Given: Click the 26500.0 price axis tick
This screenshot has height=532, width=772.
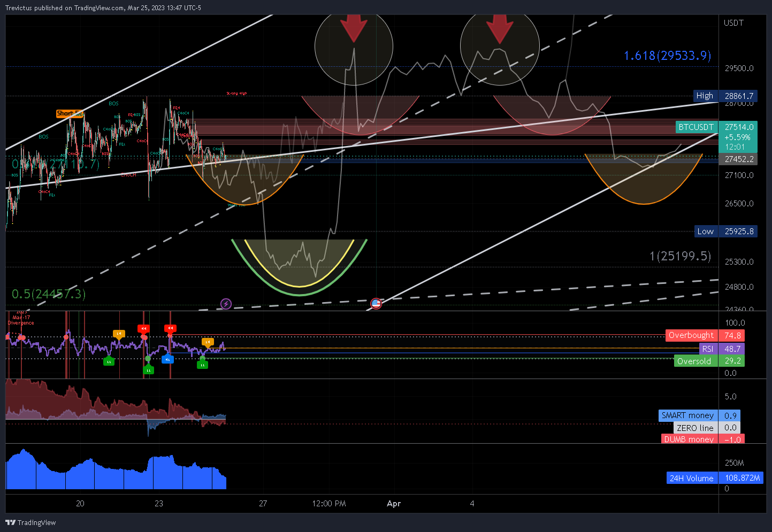Looking at the screenshot, I should 739,204.
